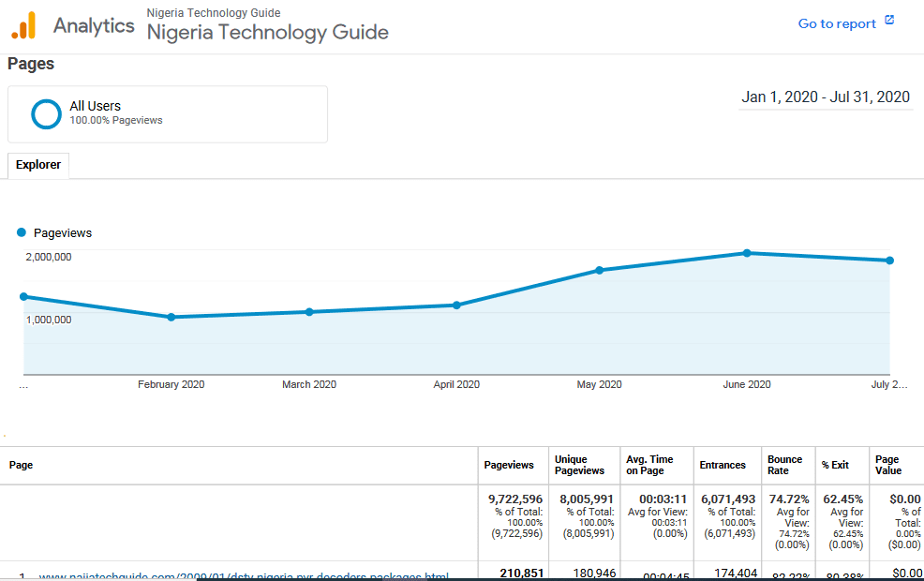Sort by the Bounce Rate column header

784,465
